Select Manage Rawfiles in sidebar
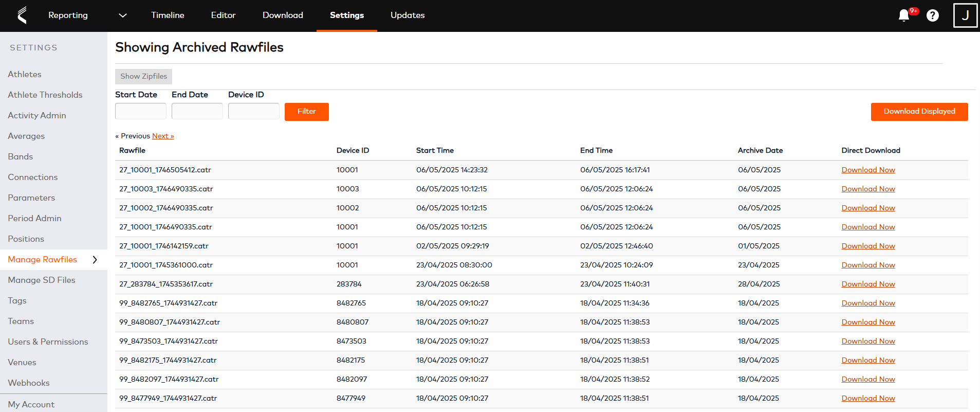Image resolution: width=980 pixels, height=412 pixels. [43, 260]
